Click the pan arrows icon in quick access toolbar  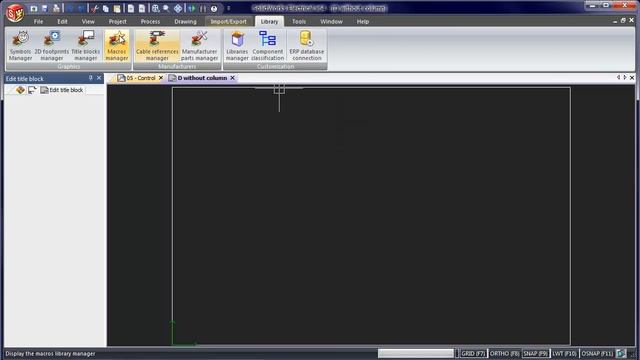tap(178, 8)
